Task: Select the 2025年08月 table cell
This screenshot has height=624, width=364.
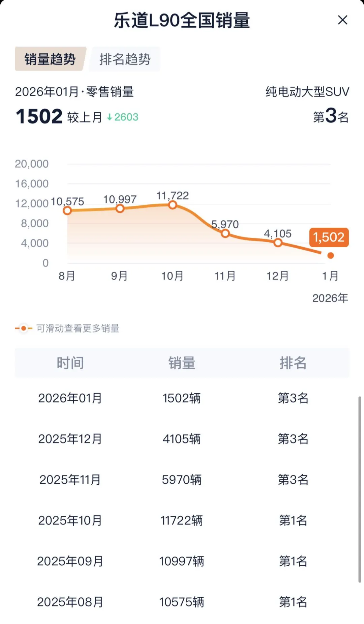Action: [x=70, y=602]
